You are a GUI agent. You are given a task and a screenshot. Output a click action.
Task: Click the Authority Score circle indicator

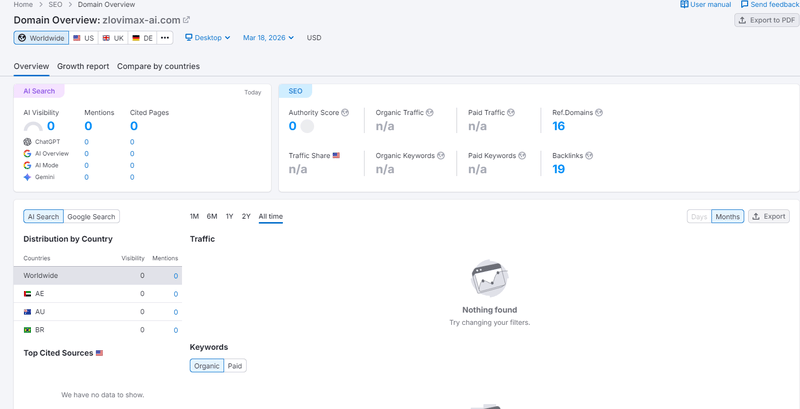click(307, 126)
